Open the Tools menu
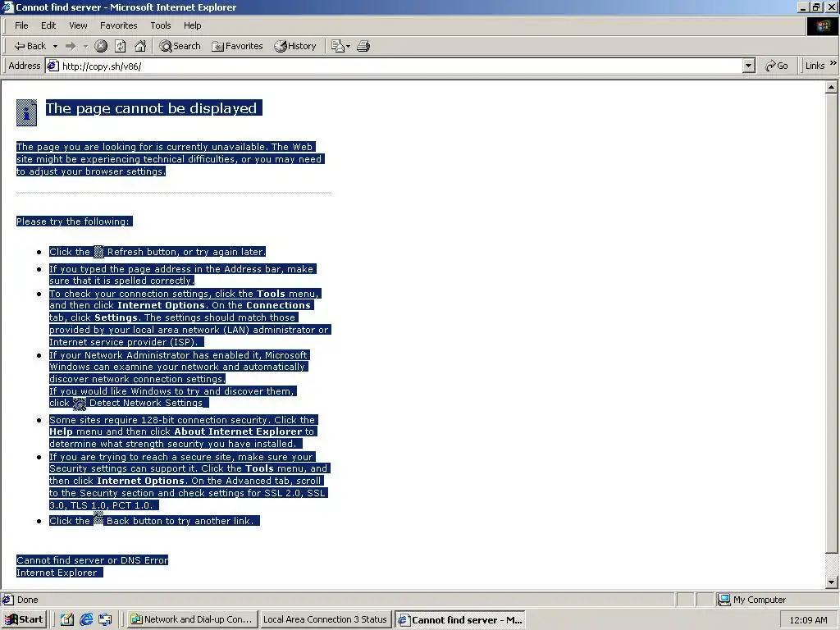 tap(160, 25)
